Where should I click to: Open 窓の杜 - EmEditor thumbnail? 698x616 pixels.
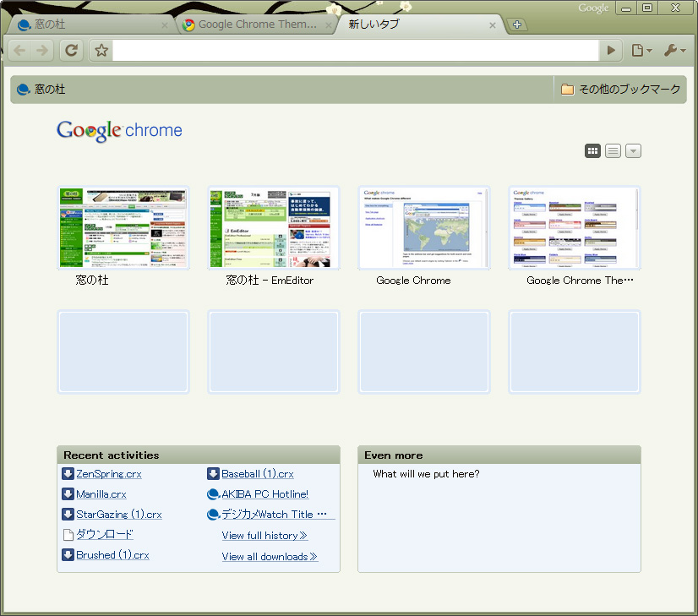[x=274, y=228]
